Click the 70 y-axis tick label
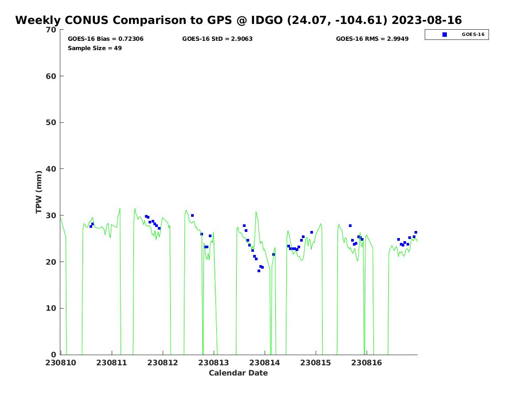This screenshot has height=399, width=532. (51, 30)
